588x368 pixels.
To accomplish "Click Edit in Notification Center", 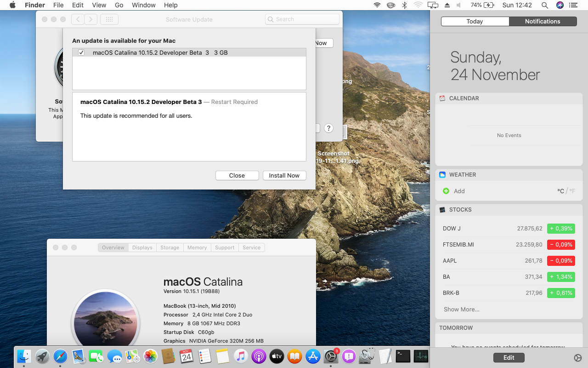I will point(509,357).
